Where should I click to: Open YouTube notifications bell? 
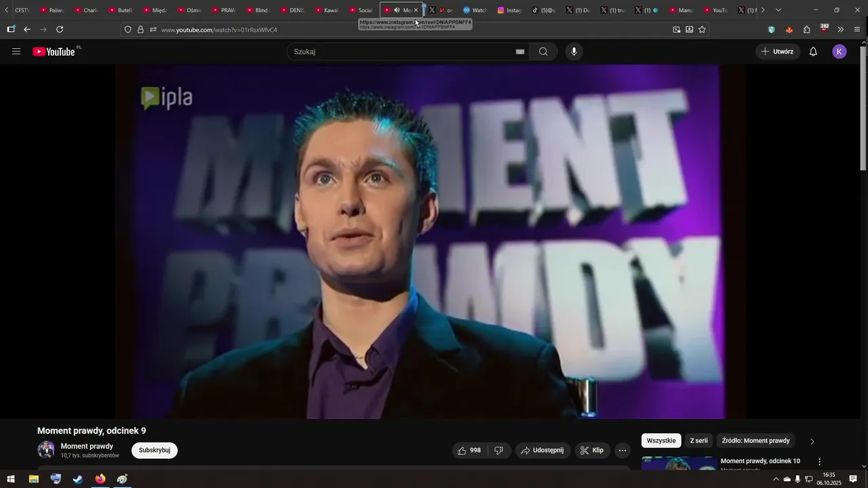813,52
